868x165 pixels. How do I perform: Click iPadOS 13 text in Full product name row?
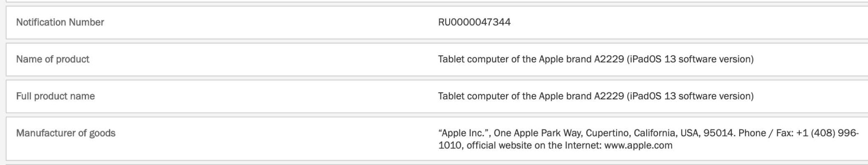point(653,96)
